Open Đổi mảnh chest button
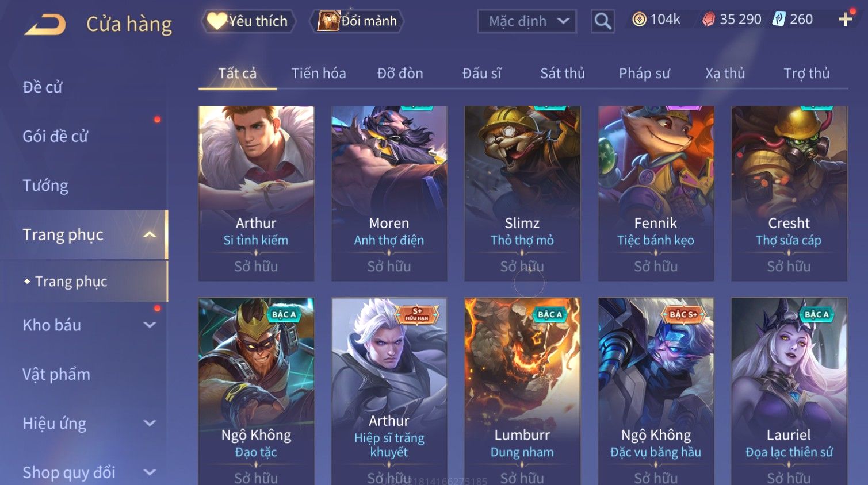This screenshot has width=868, height=485. (357, 21)
